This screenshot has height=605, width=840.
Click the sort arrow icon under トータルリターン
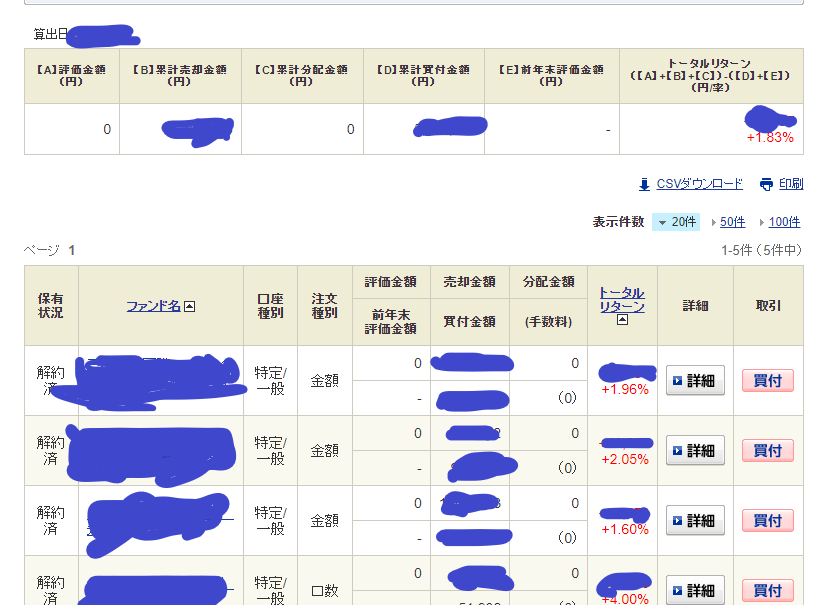pyautogui.click(x=622, y=320)
